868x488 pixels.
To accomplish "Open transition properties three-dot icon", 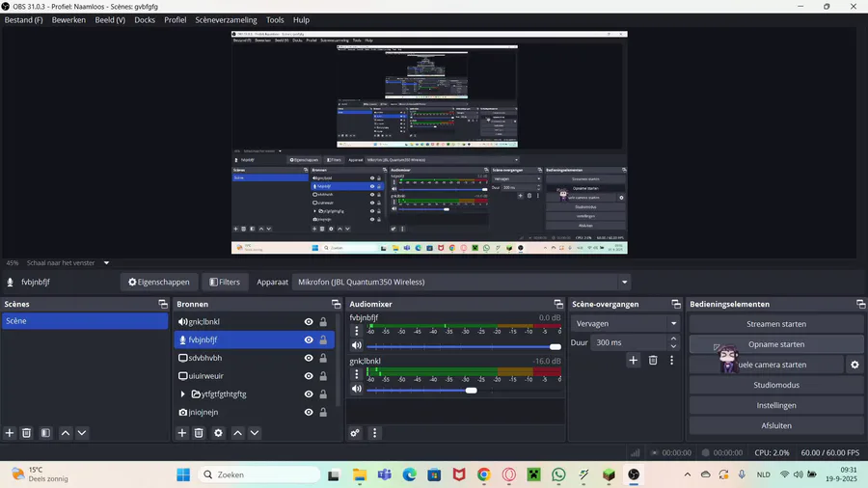I will [671, 360].
